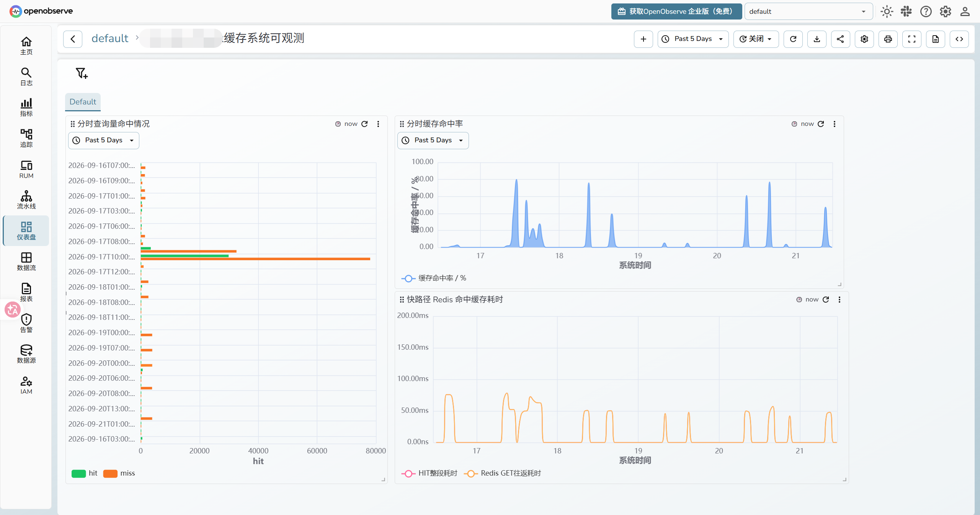980x515 pixels.
Task: Open the user profile menu
Action: coord(965,11)
